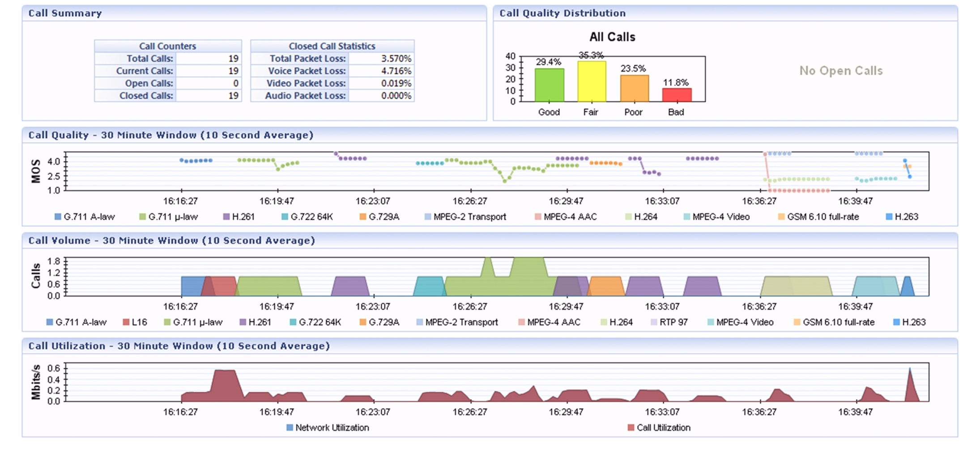Click the H.263 legend swatch in Call Quality
980x460 pixels.
point(889,217)
